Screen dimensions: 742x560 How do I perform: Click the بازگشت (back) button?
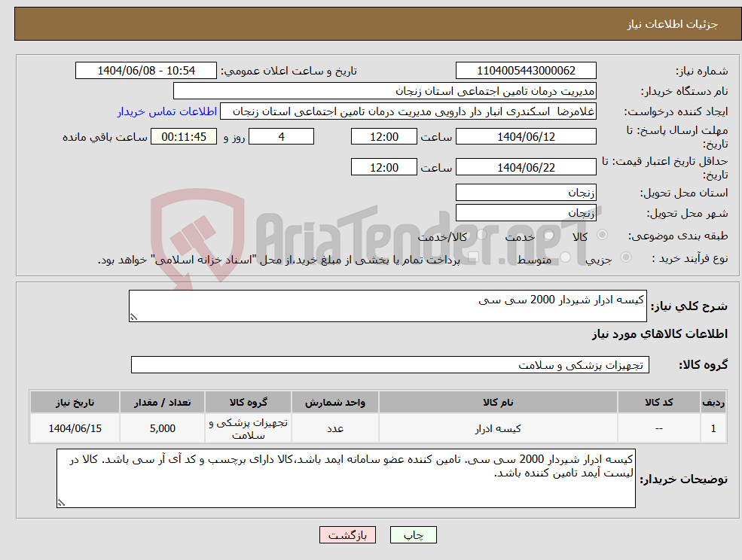pyautogui.click(x=347, y=535)
